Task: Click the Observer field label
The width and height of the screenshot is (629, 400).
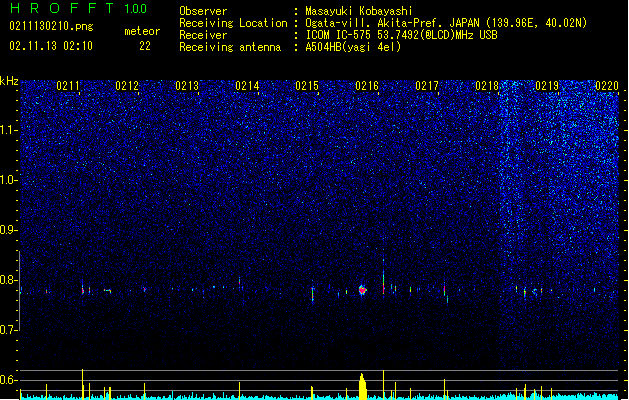Action: point(203,11)
